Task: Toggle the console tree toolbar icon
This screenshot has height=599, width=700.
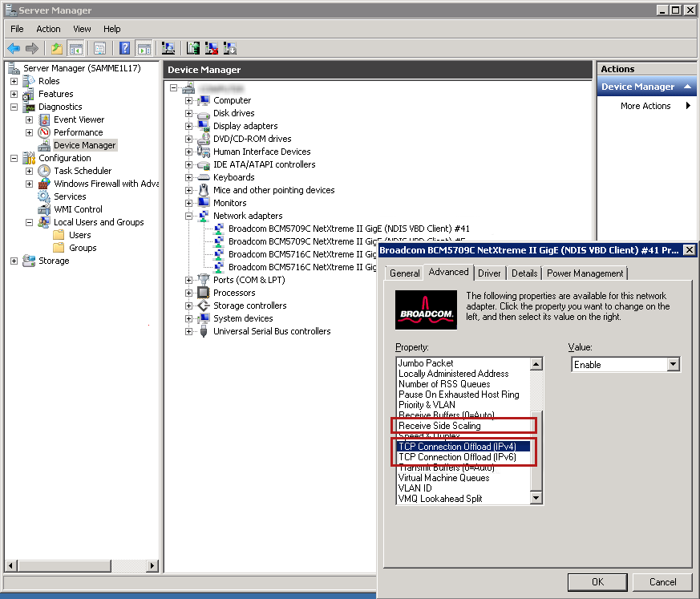Action: pos(76,48)
